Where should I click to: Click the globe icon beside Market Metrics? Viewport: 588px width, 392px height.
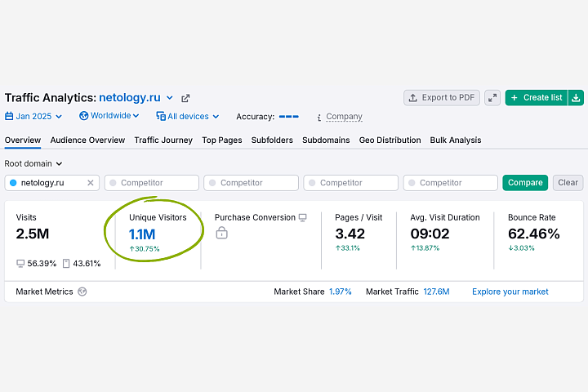(82, 292)
